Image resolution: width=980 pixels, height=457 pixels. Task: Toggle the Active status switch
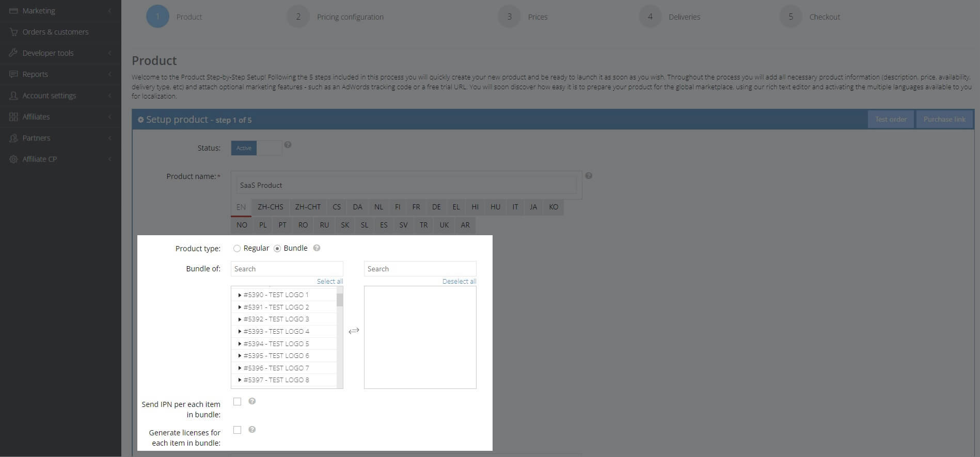pyautogui.click(x=256, y=148)
